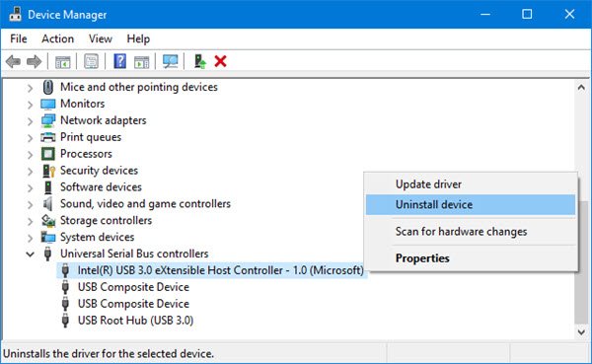The width and height of the screenshot is (592, 364).
Task: Open the Help menu
Action: click(138, 38)
